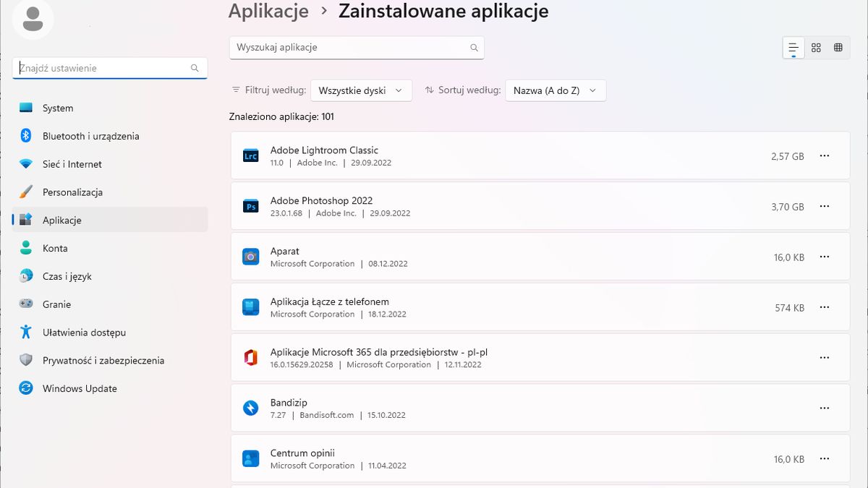Screen dimensions: 868x488
Task: Open three-dot options for Bandizip
Action: coord(825,408)
